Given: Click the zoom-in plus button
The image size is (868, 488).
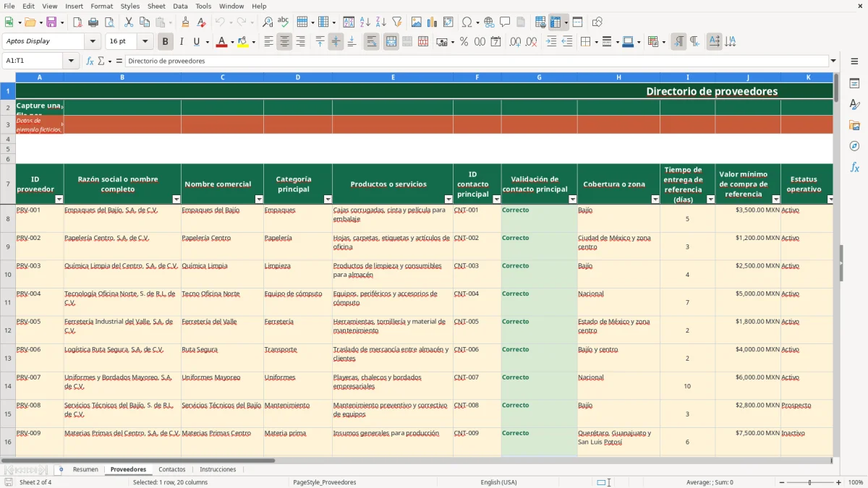Looking at the screenshot, I should click(839, 482).
